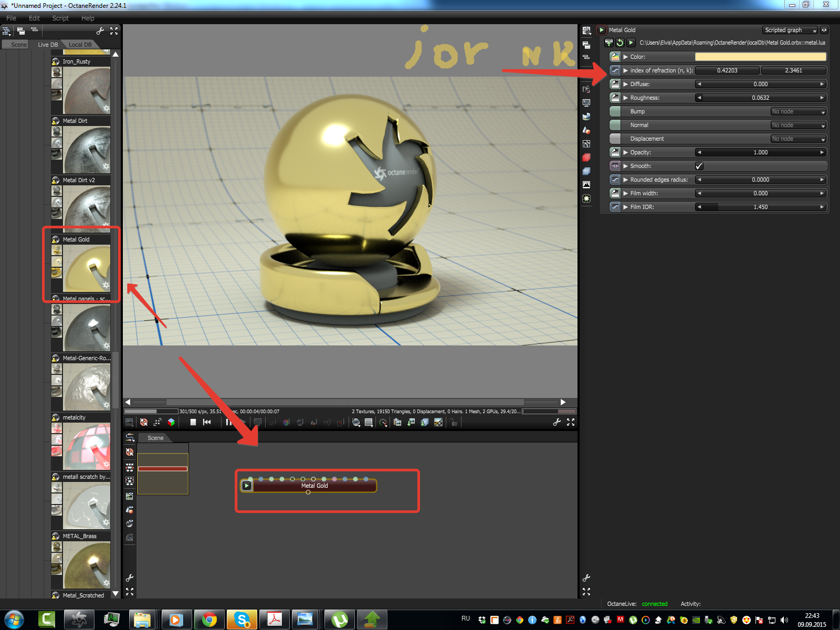Expand the Film IOR parameter arrow
The image size is (840, 630).
coord(625,207)
